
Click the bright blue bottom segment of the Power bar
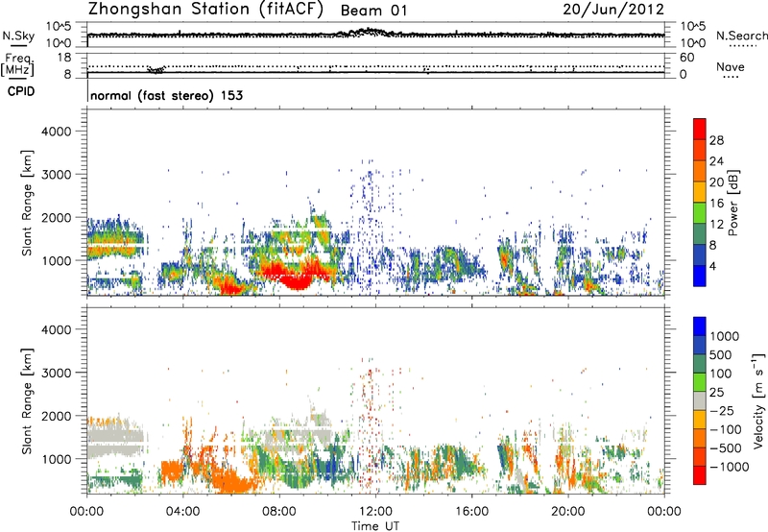700,276
